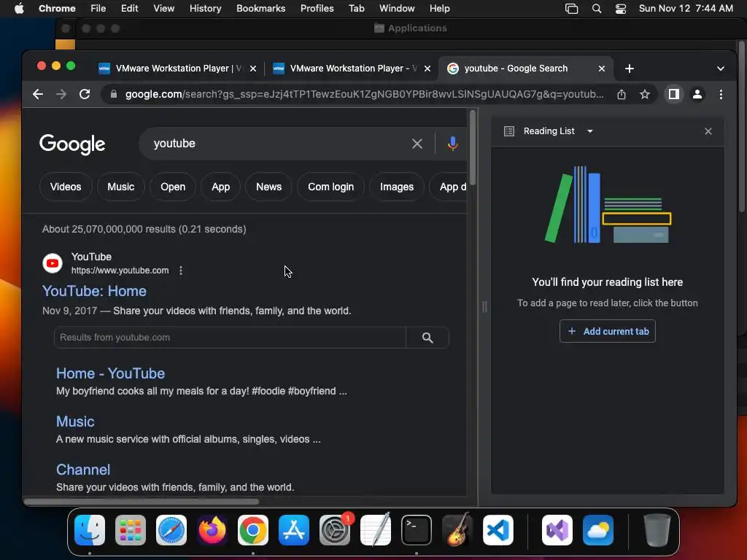Open the Profiles menu

[x=317, y=9]
